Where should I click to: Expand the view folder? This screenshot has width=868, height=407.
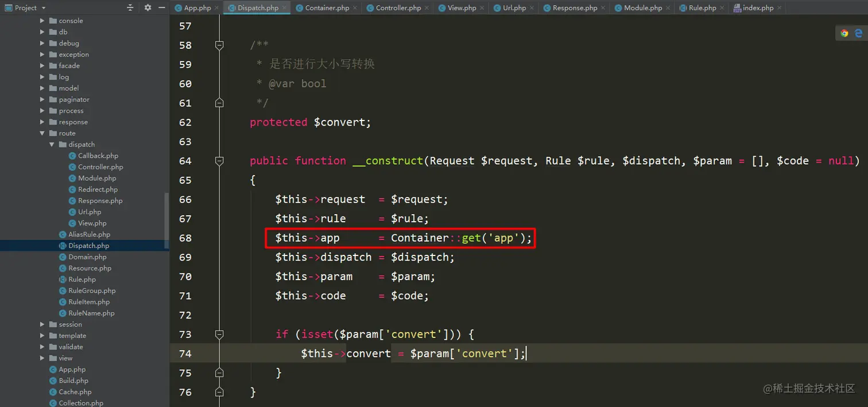click(42, 358)
